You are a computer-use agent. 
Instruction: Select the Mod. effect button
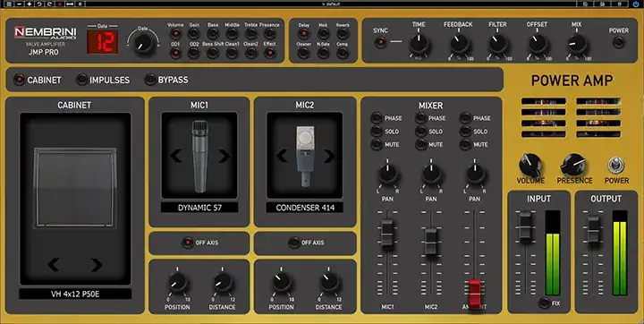point(323,33)
